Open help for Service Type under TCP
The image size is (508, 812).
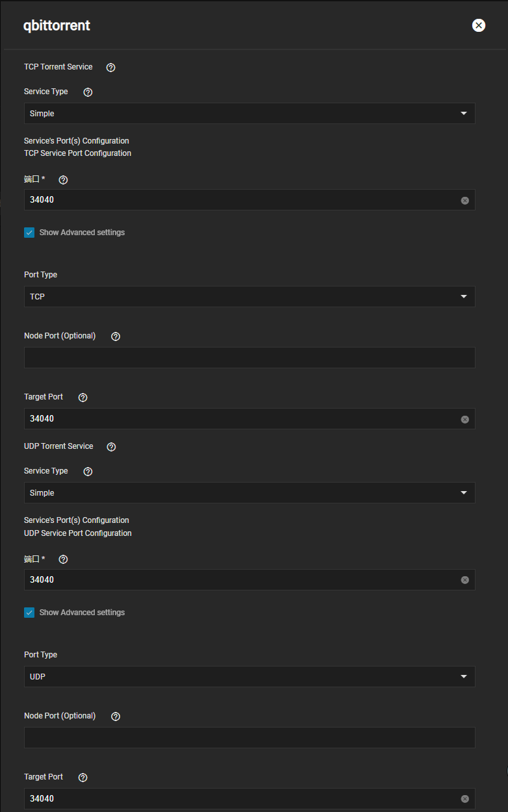[x=88, y=92]
